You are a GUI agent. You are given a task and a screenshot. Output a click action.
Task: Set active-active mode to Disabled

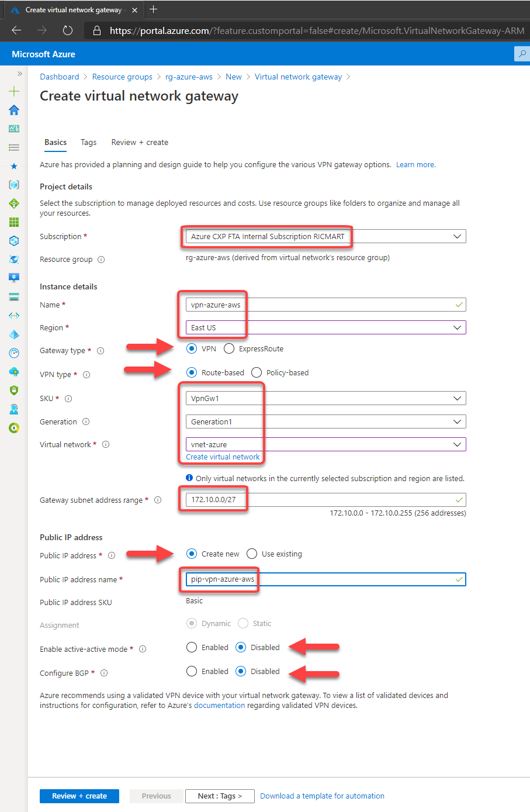[241, 647]
